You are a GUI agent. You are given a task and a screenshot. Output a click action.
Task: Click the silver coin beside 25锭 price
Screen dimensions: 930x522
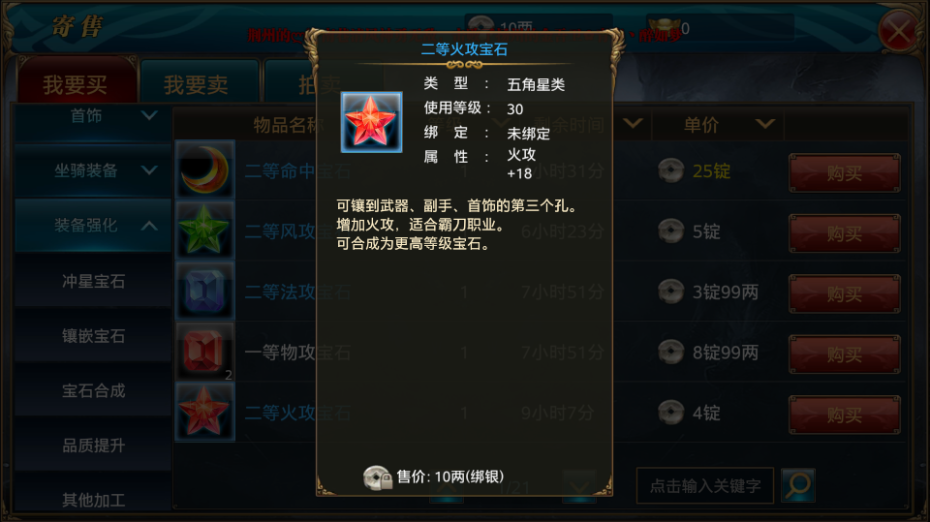[671, 171]
